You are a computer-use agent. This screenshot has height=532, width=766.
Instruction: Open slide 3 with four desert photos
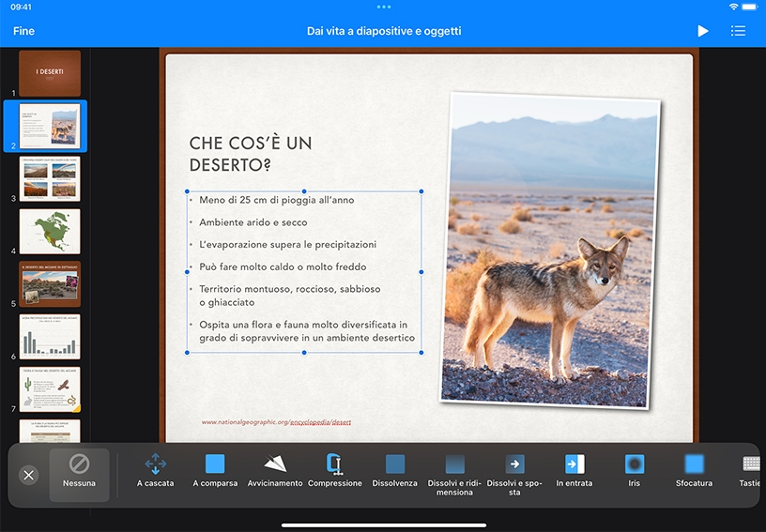click(x=50, y=178)
